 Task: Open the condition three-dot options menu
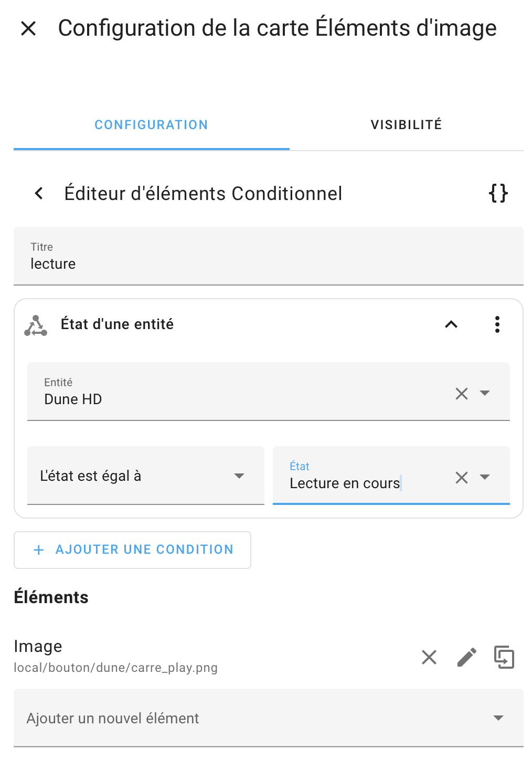pyautogui.click(x=497, y=324)
